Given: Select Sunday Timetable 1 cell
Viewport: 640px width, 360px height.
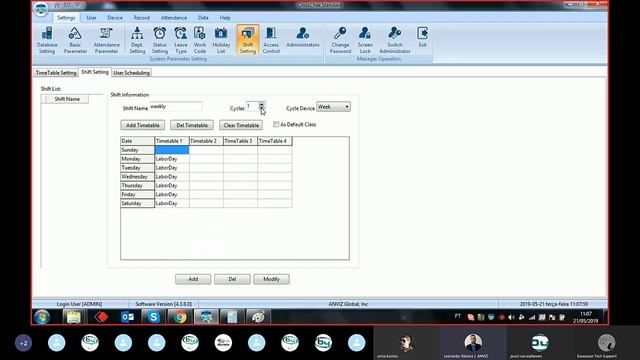Looking at the screenshot, I should [x=172, y=150].
